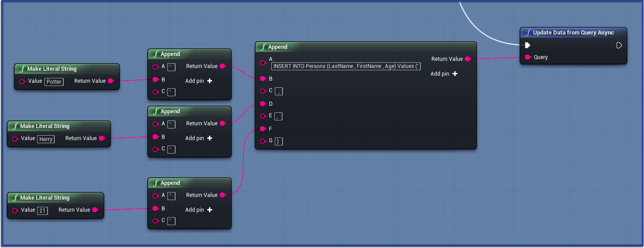Click Return Value pin of the Potter literal string

111,81
